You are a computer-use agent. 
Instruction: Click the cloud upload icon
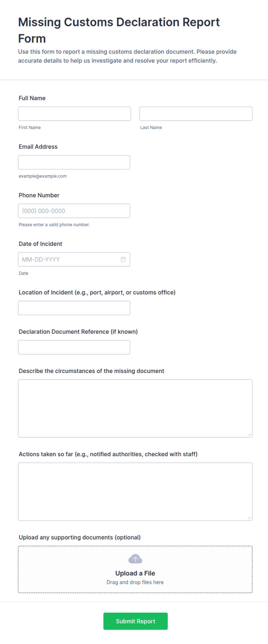135,559
